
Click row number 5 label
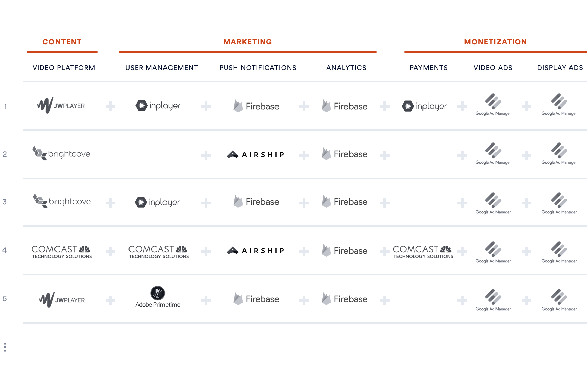pos(5,299)
